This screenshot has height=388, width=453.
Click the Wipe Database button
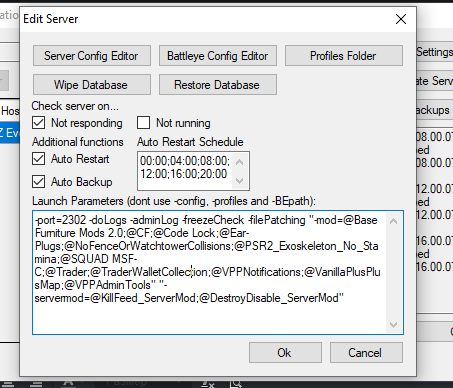[92, 85]
